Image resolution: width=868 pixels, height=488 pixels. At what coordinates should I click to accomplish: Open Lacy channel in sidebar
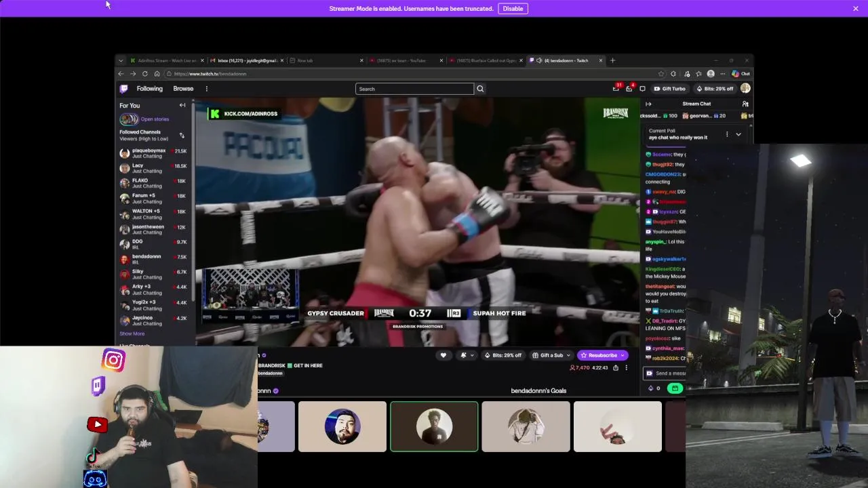click(153, 168)
